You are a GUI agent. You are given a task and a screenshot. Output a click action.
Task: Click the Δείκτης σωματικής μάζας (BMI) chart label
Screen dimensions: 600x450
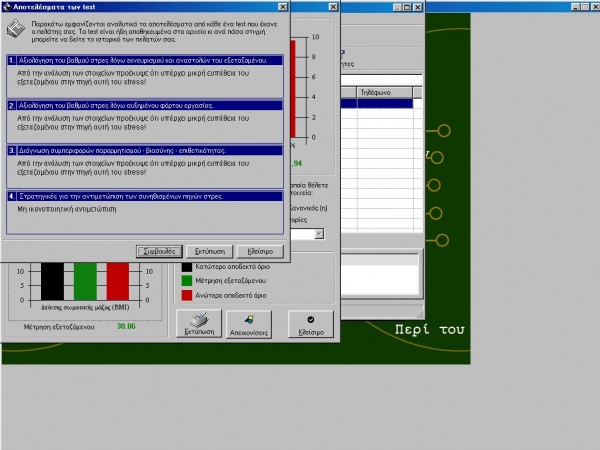[85, 307]
